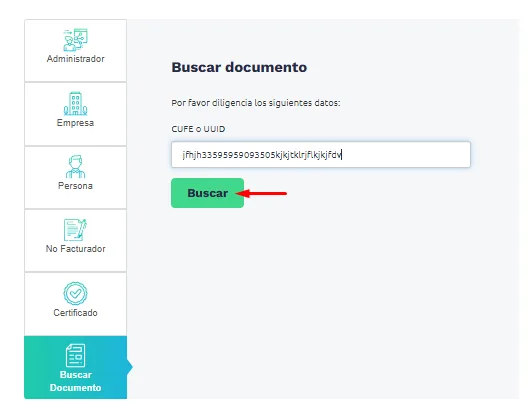This screenshot has height=418, width=529.
Task: Click the red arrow pointing at Buscar
Action: coord(261,193)
